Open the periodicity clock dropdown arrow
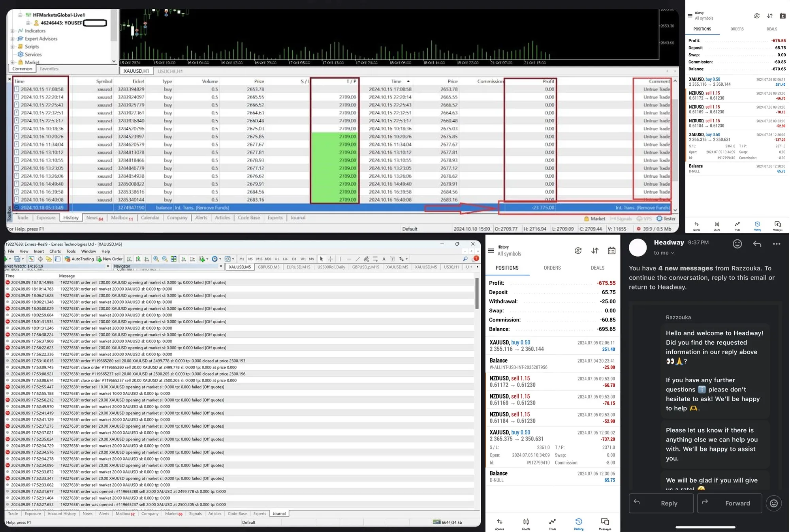The height and width of the screenshot is (532, 790). click(x=220, y=259)
